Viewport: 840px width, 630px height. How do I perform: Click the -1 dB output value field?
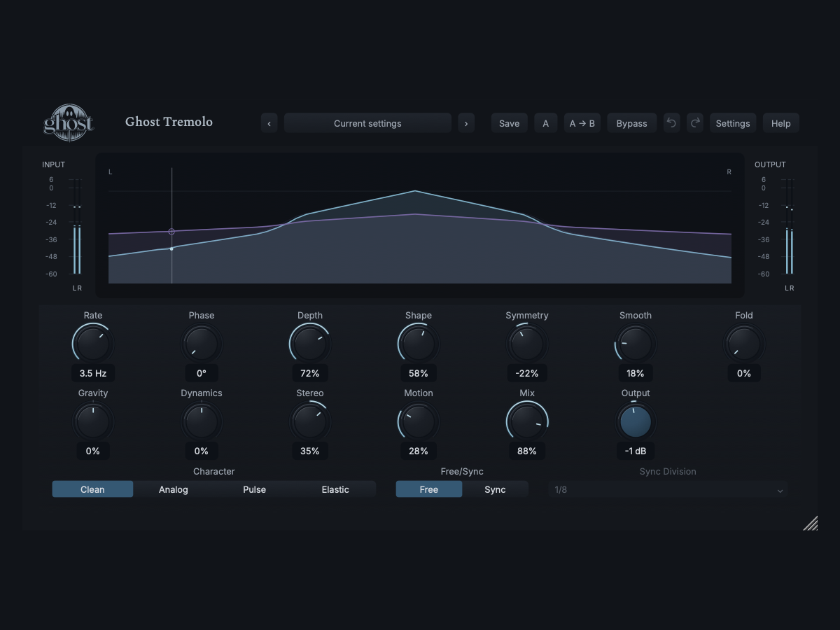click(x=636, y=451)
